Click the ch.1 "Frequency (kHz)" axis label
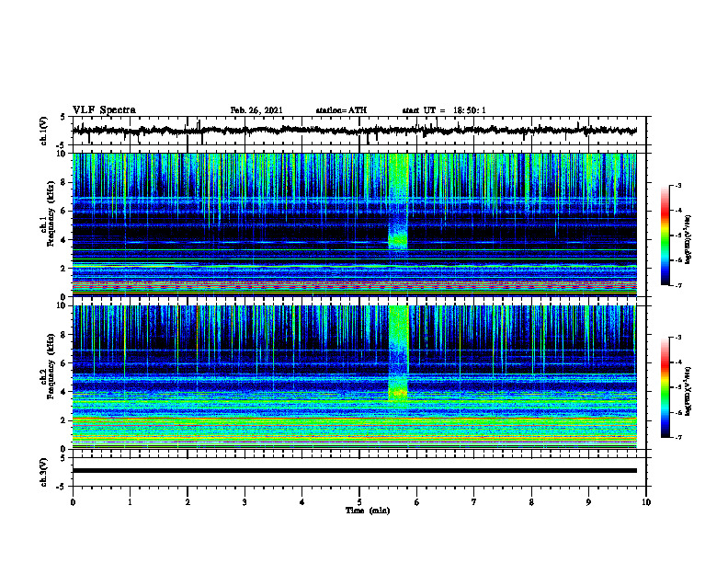Screen dimensions: 728x563 click(51, 215)
